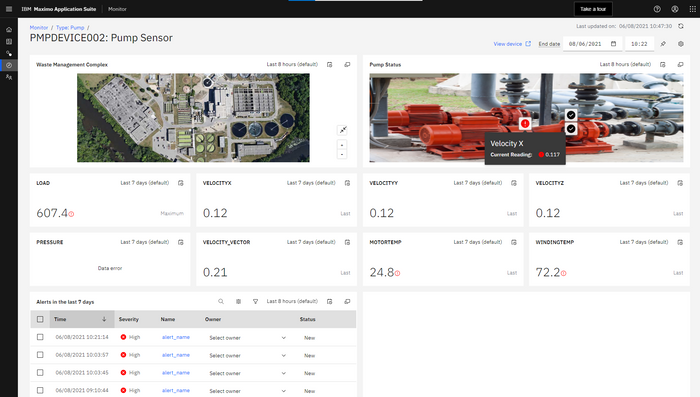This screenshot has height=397, width=700.
Task: Open alert_name link for 10:03:45 alert
Action: (x=176, y=372)
